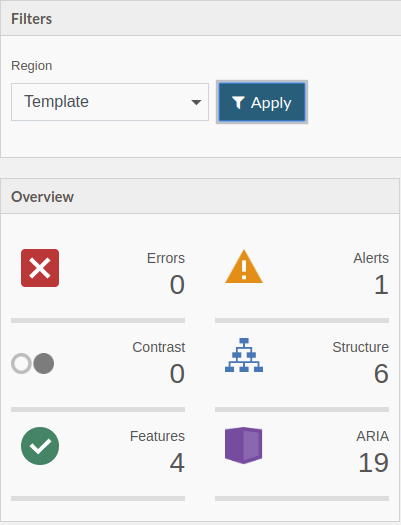Select the Errors label text
Image resolution: width=401 pixels, height=525 pixels.
(166, 258)
